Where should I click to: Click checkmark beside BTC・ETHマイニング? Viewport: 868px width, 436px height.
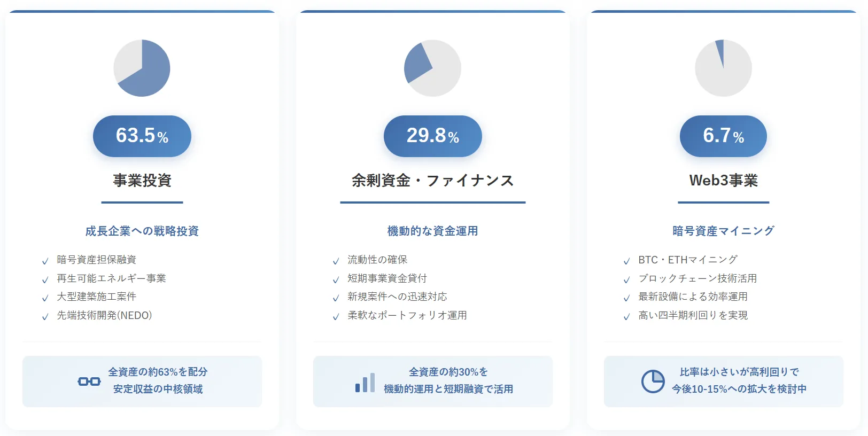pos(626,261)
